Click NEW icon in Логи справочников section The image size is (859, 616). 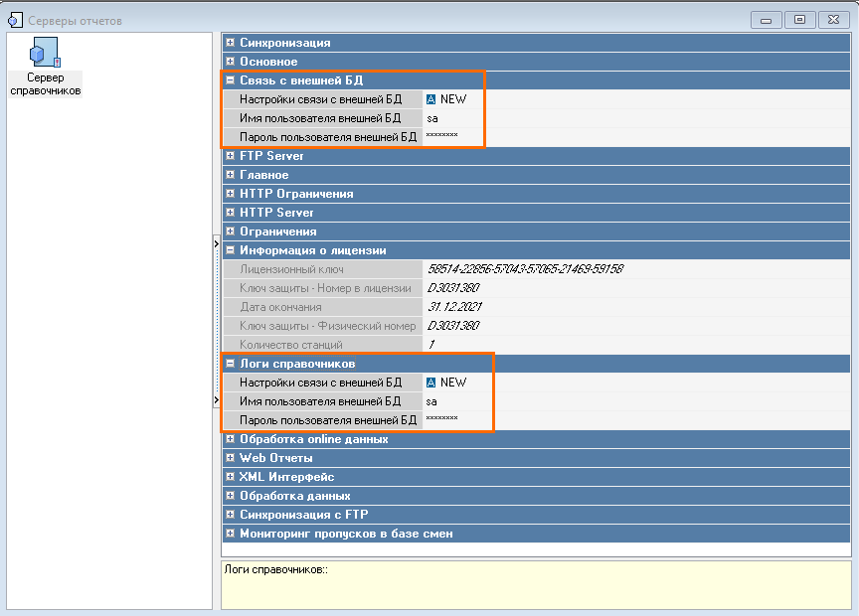(x=431, y=383)
